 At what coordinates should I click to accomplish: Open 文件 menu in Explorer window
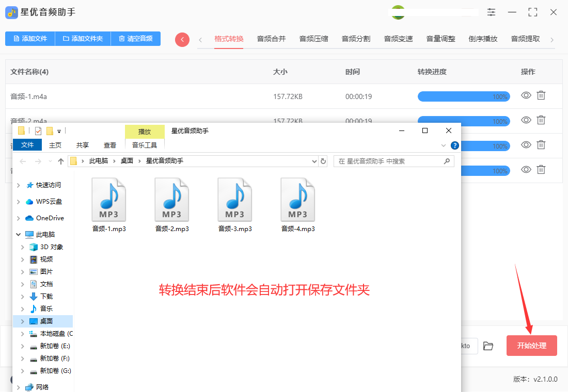coord(27,145)
